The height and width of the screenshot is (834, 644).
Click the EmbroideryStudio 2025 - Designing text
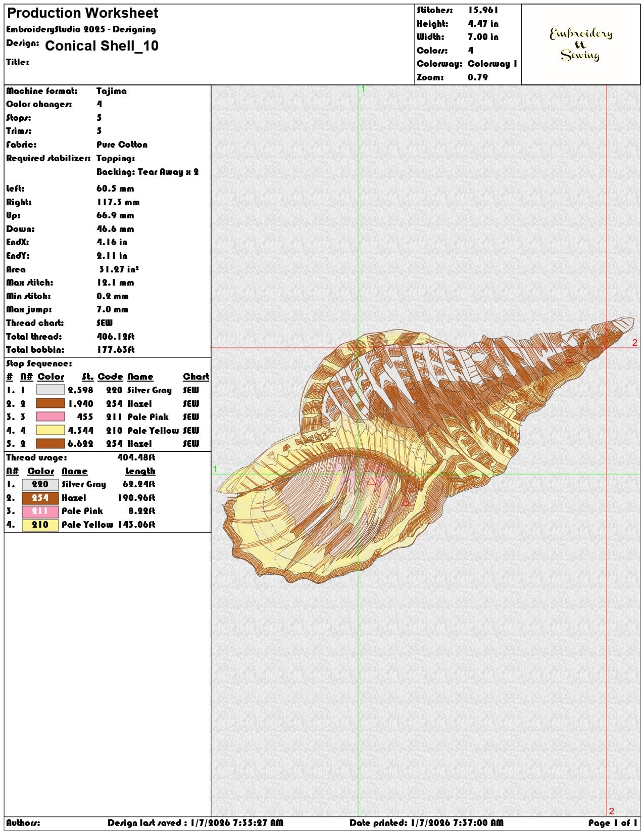pos(81,29)
